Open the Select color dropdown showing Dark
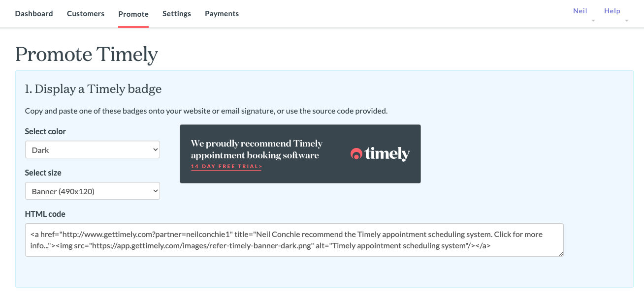 93,150
